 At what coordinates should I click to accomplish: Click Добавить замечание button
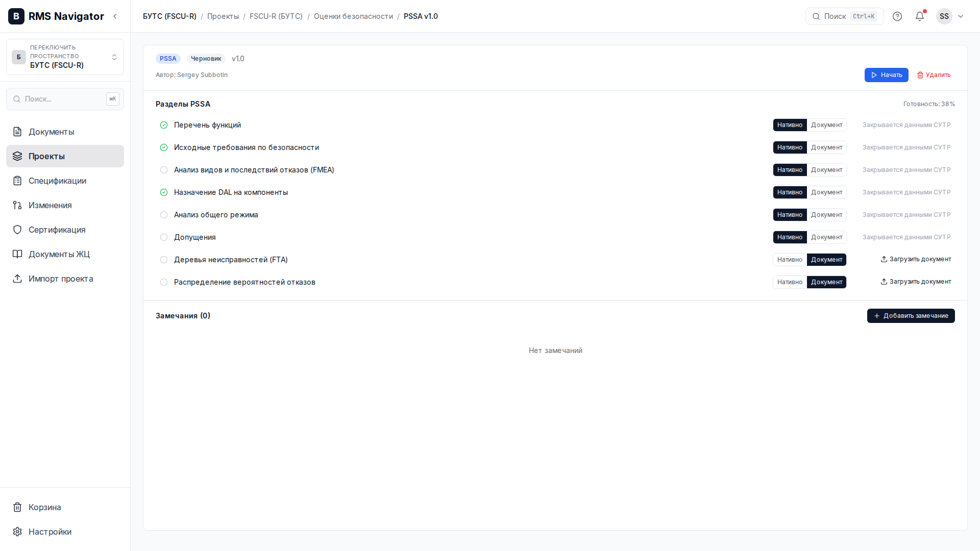pos(911,316)
